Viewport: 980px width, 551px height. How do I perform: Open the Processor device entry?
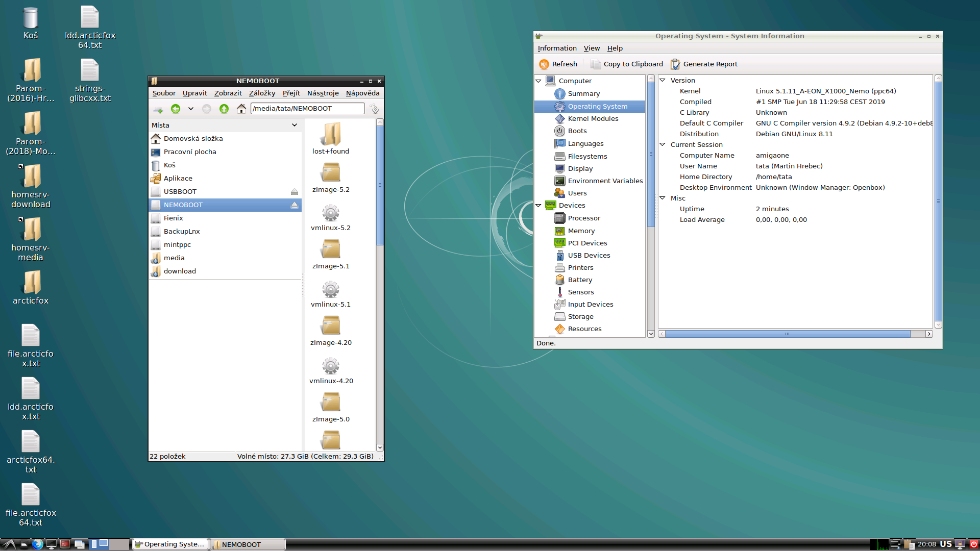tap(584, 218)
